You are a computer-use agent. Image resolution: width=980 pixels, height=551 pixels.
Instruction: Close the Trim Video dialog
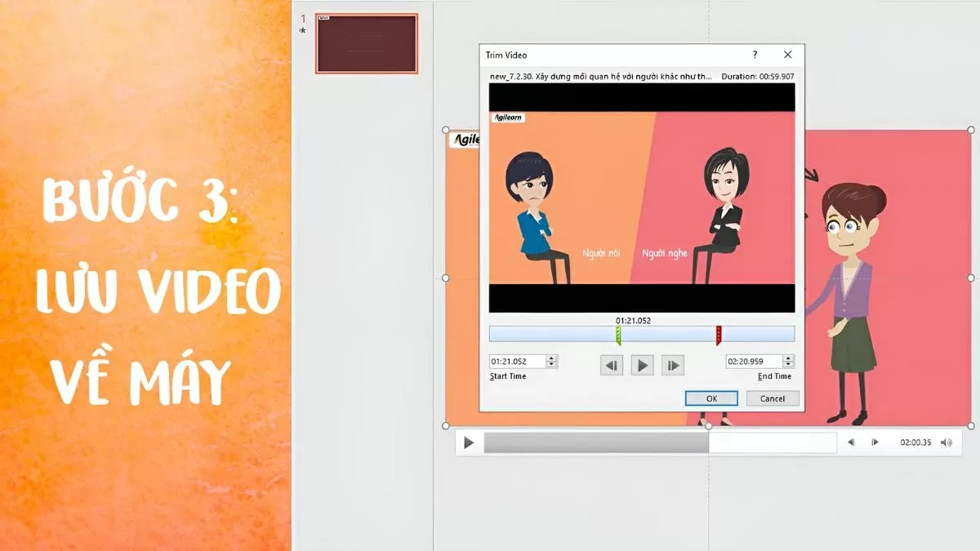click(786, 55)
